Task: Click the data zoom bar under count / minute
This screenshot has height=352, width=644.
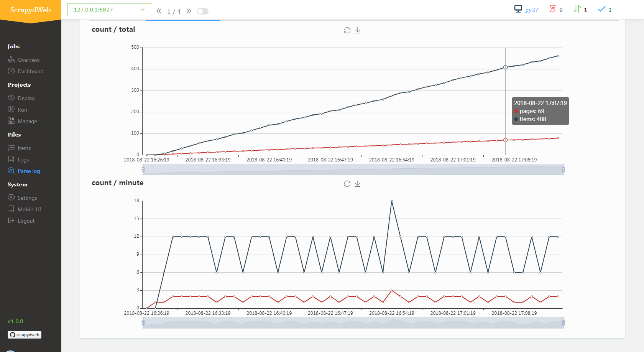Action: [353, 323]
